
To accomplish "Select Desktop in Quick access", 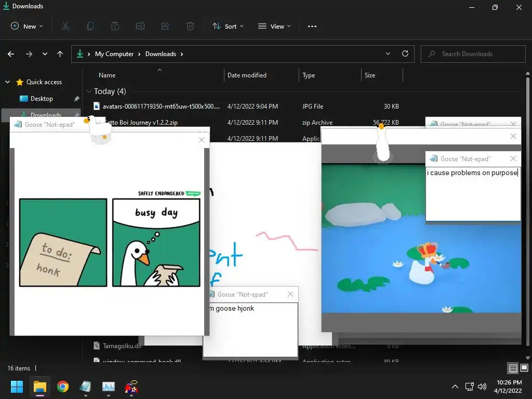I will click(42, 98).
